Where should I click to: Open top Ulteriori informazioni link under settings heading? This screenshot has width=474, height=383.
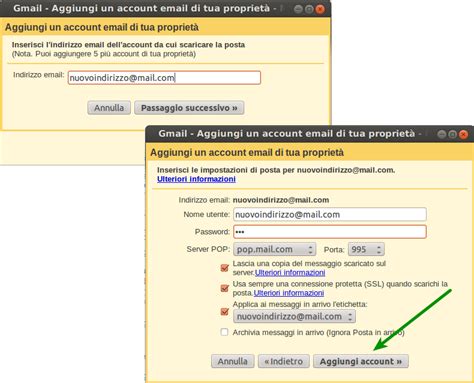point(196,179)
